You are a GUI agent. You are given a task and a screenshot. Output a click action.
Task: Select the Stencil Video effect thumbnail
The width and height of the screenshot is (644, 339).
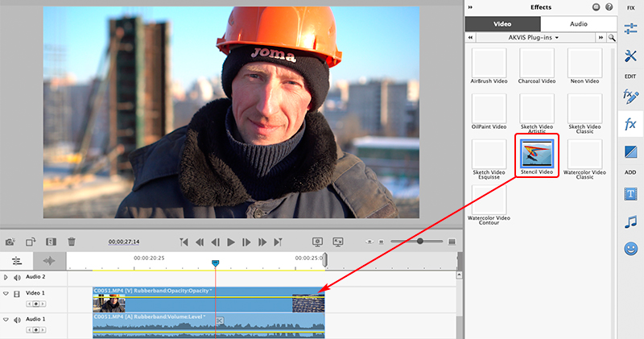[537, 153]
